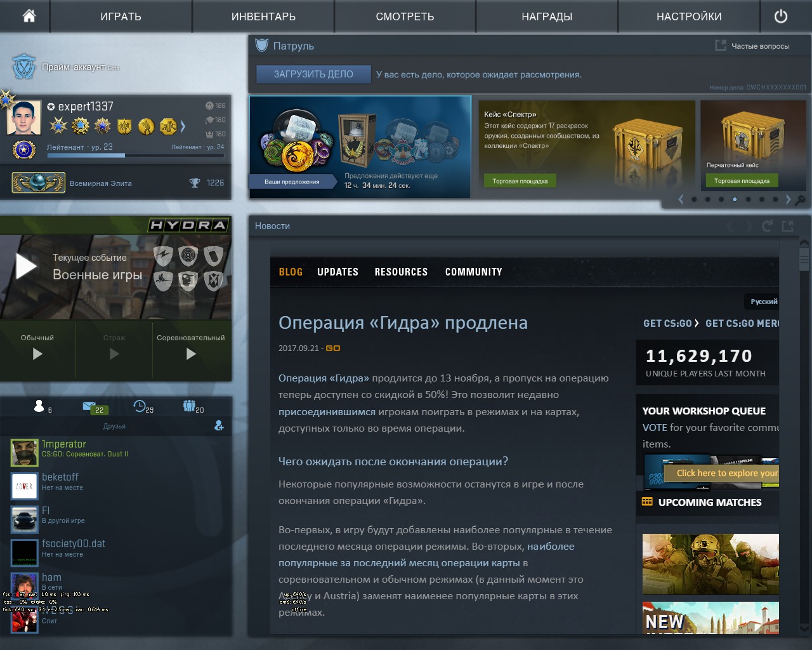The height and width of the screenshot is (650, 812).
Task: Open the Global Elite rank badge
Action: click(38, 183)
